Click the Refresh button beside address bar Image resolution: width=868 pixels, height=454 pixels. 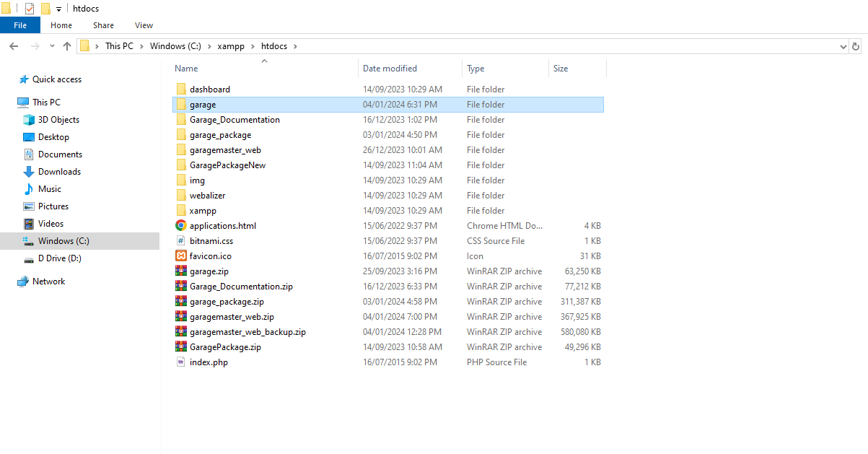[x=856, y=46]
